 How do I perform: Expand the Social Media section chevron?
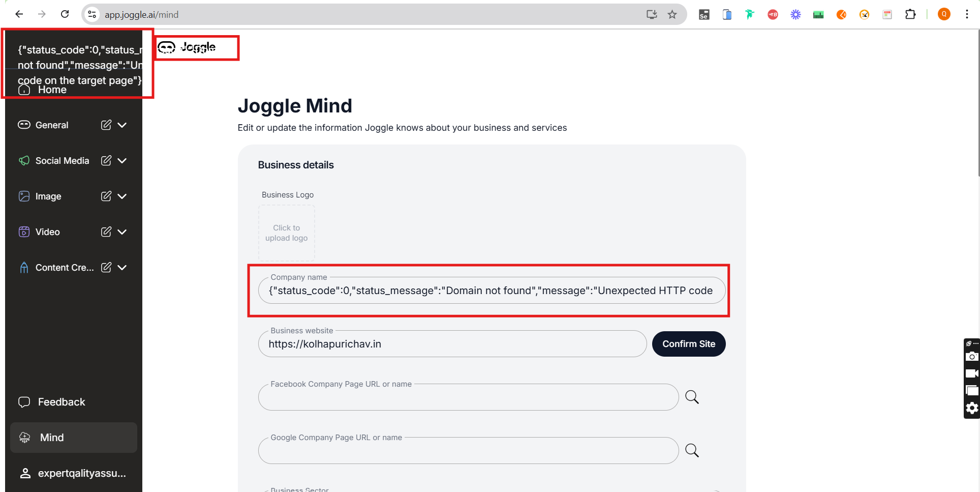[122, 161]
